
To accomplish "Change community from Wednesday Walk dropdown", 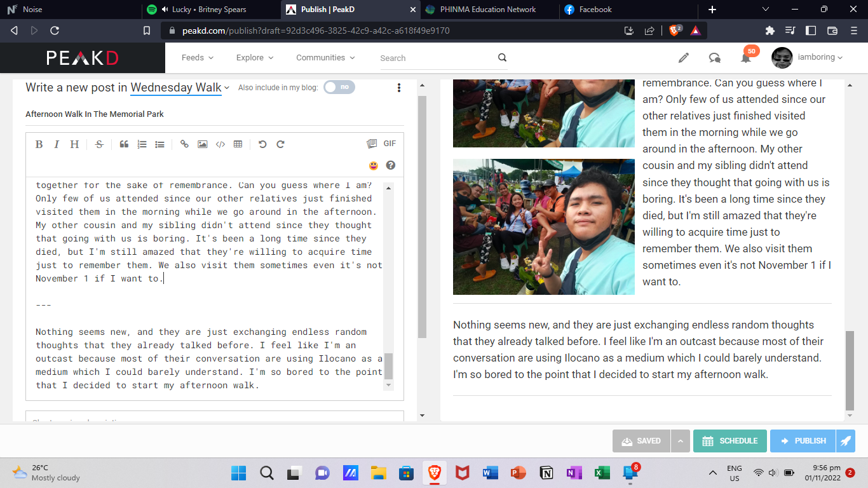I will pos(180,88).
